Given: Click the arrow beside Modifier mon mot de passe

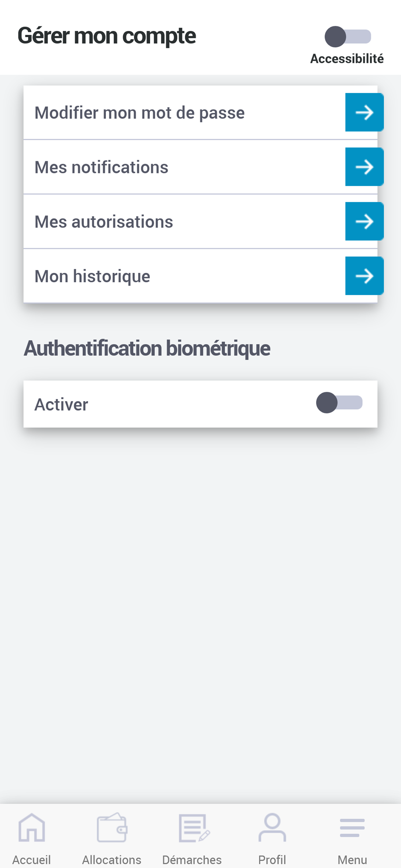Looking at the screenshot, I should (x=364, y=112).
